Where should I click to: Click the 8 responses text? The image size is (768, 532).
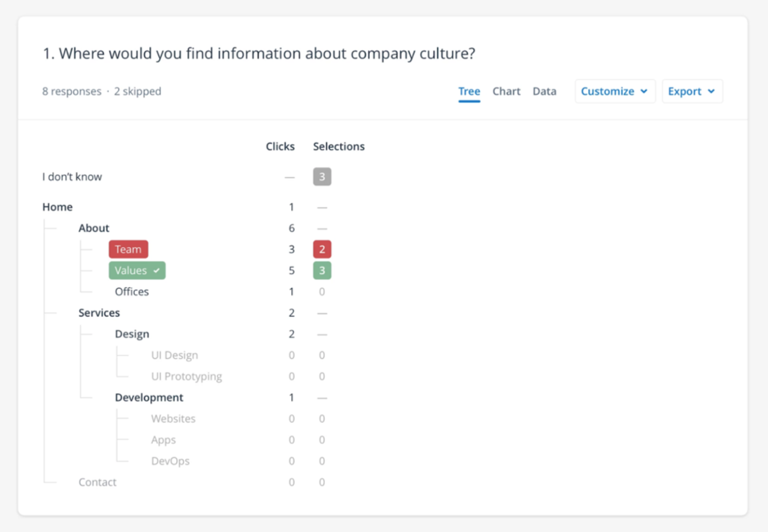point(71,91)
